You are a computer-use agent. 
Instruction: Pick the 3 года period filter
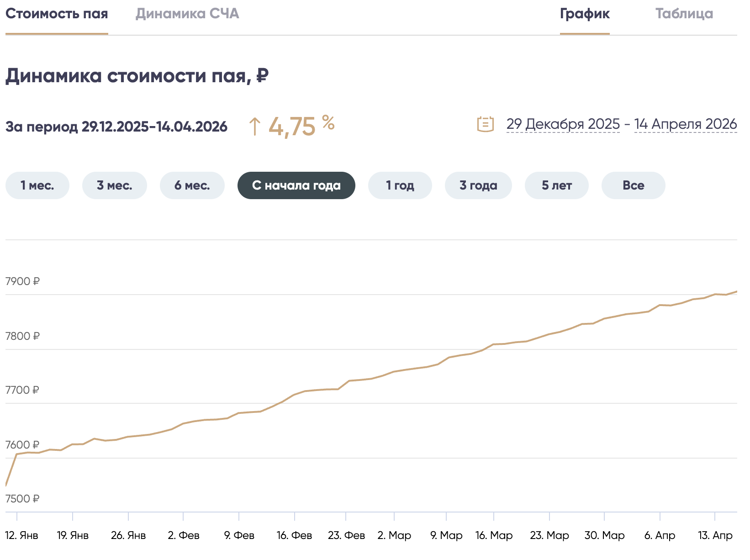[x=478, y=185]
